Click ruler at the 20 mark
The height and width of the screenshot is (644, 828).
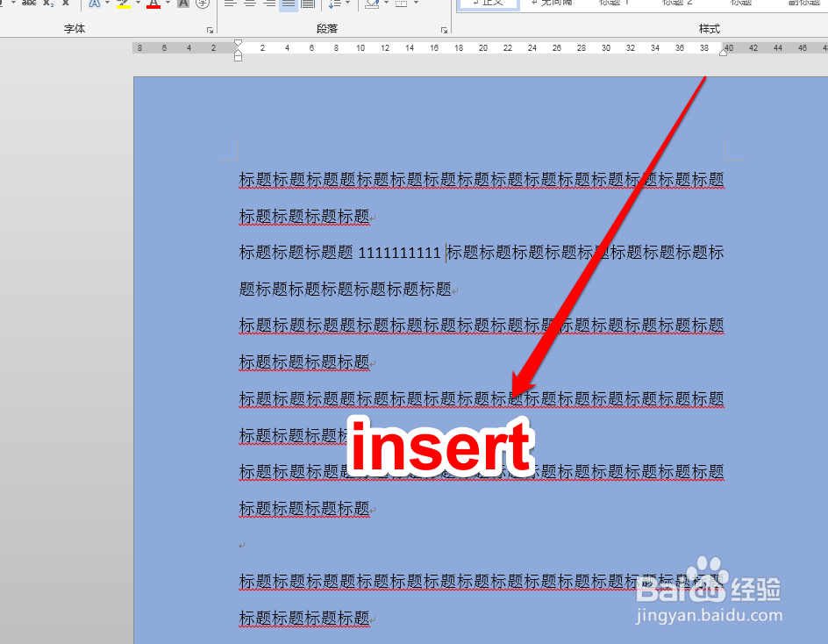tap(483, 48)
